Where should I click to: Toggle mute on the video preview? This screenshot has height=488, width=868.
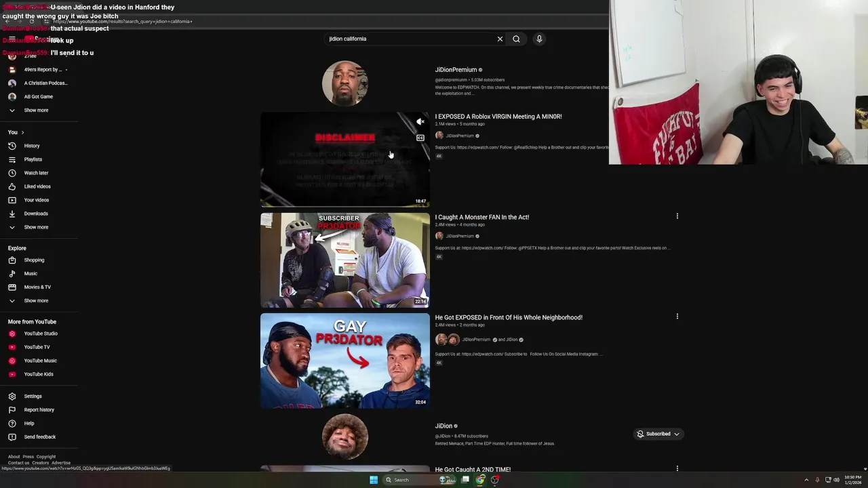pyautogui.click(x=420, y=122)
